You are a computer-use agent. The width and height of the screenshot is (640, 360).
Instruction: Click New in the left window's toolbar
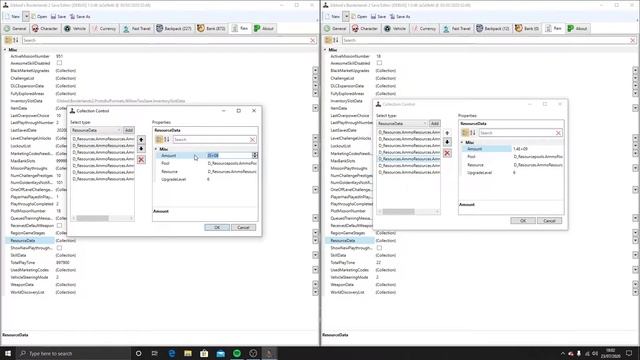tap(12, 17)
